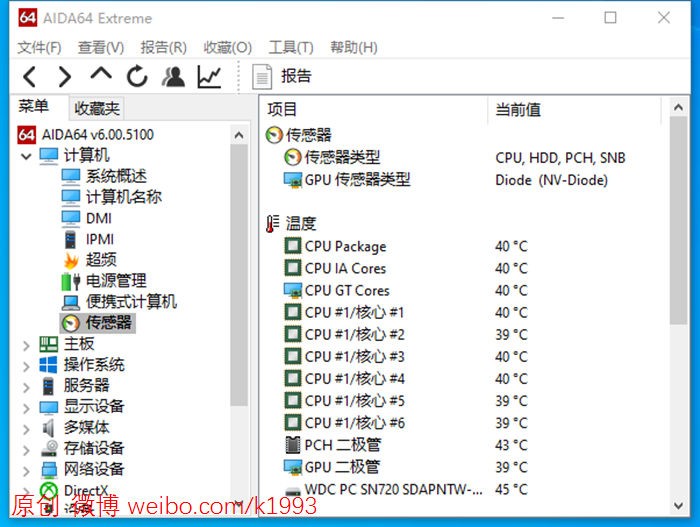Open the 收藏(O) menu

click(228, 47)
